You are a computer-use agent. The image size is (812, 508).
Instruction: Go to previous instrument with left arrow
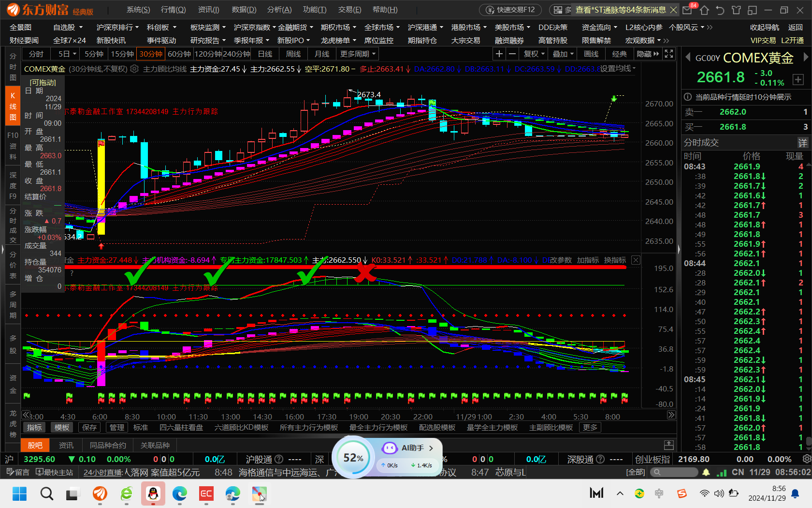coord(687,57)
